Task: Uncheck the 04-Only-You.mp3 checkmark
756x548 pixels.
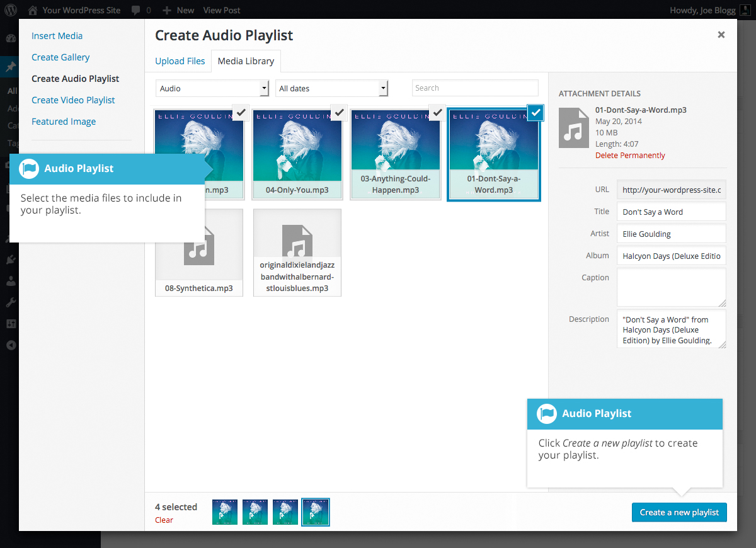Action: [x=339, y=113]
